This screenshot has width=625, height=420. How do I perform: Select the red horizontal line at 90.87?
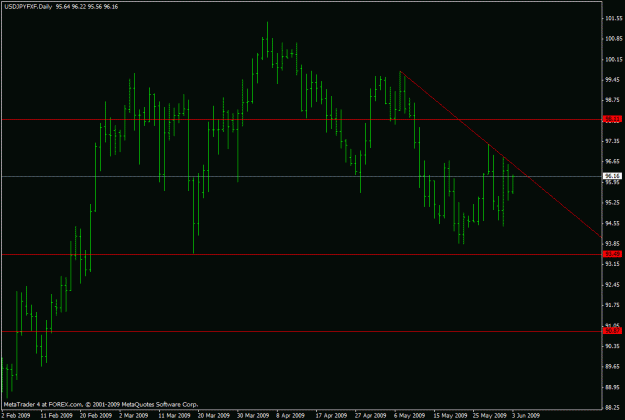[x=301, y=331]
